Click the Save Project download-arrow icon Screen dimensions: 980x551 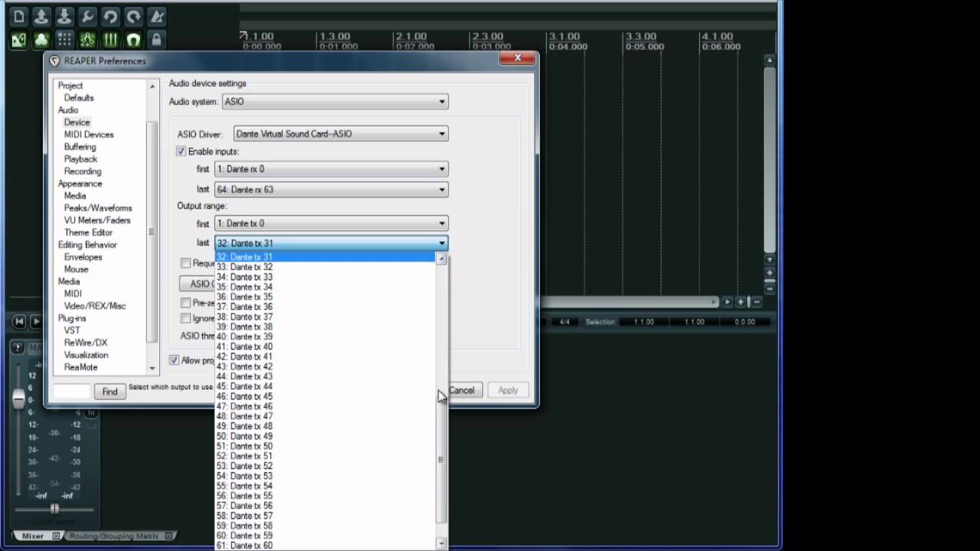64,16
